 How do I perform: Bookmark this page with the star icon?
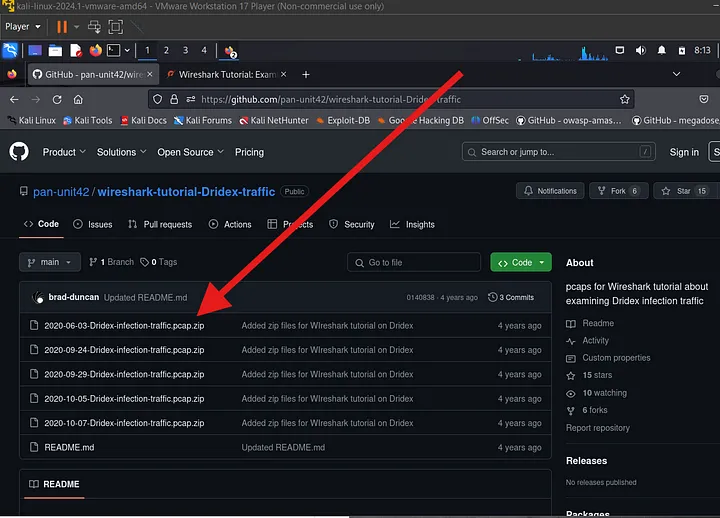(624, 99)
